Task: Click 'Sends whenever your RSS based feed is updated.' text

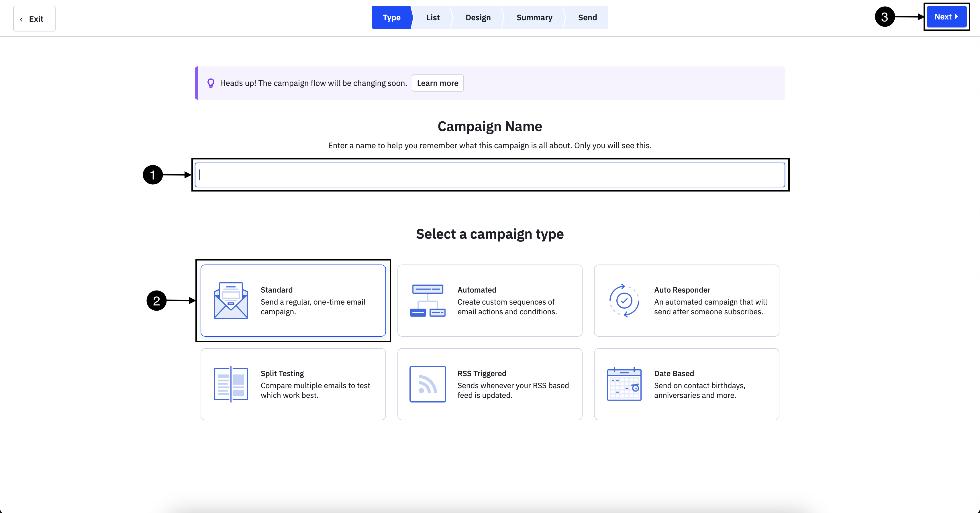Action: coord(513,390)
